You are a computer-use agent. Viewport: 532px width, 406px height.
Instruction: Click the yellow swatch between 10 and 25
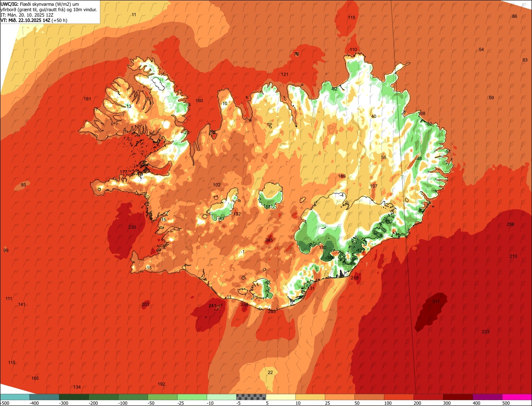pos(310,397)
